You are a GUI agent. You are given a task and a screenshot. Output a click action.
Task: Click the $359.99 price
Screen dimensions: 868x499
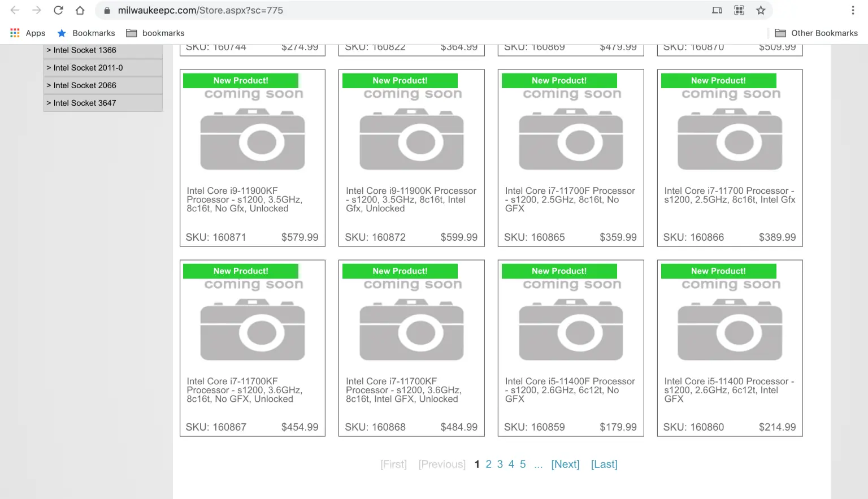coord(618,237)
